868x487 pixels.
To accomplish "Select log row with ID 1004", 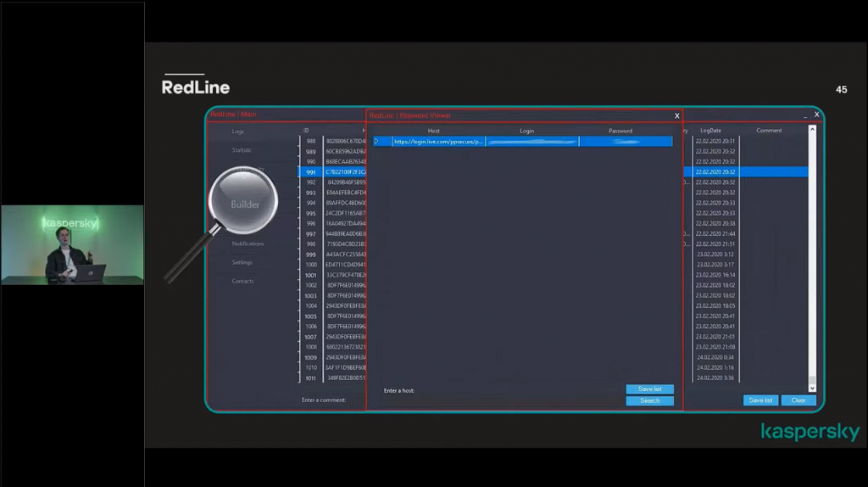I will coord(310,305).
